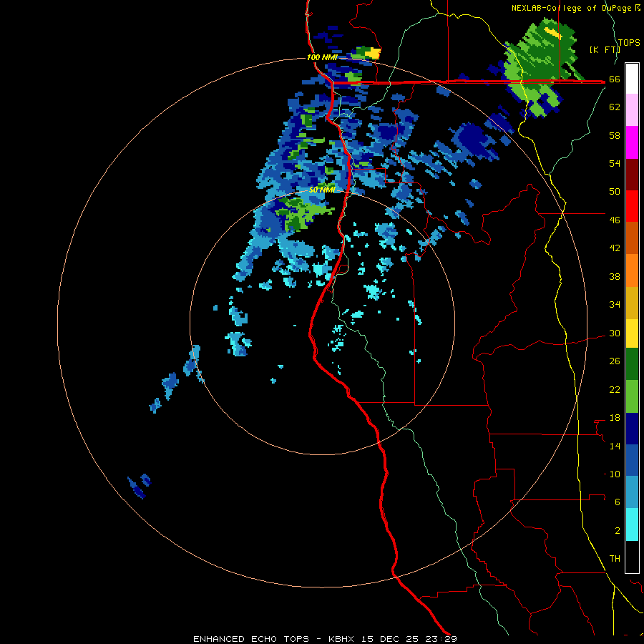Click the 100 NMI range ring label
The width and height of the screenshot is (644, 644).
click(322, 57)
